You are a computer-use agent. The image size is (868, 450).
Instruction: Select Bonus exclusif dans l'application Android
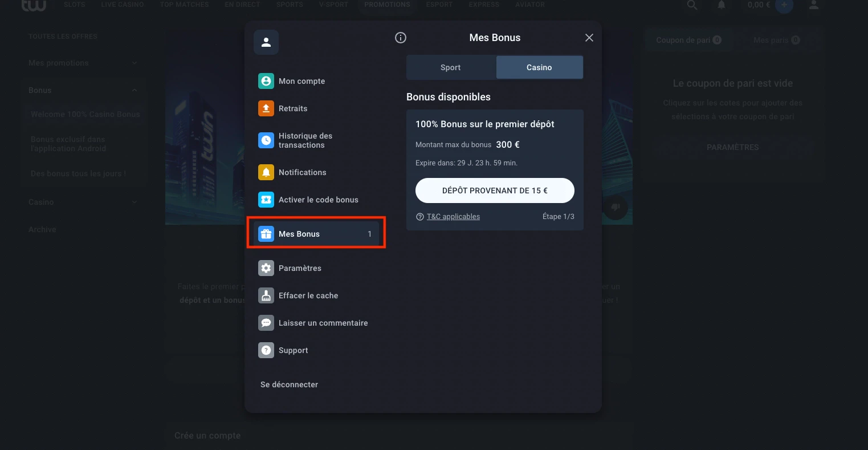(x=68, y=144)
